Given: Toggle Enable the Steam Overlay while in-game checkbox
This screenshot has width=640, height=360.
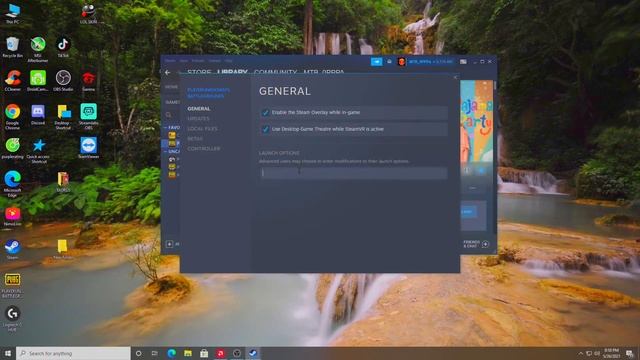Looking at the screenshot, I should (265, 113).
